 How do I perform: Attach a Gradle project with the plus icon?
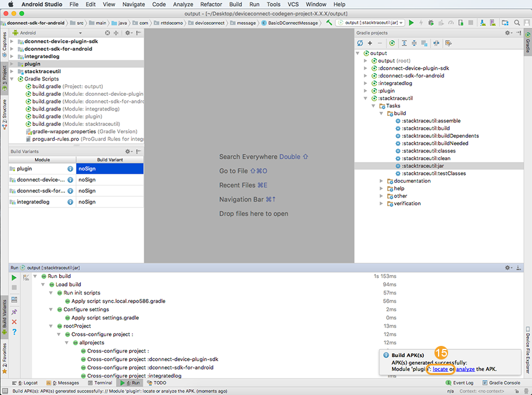[x=370, y=43]
